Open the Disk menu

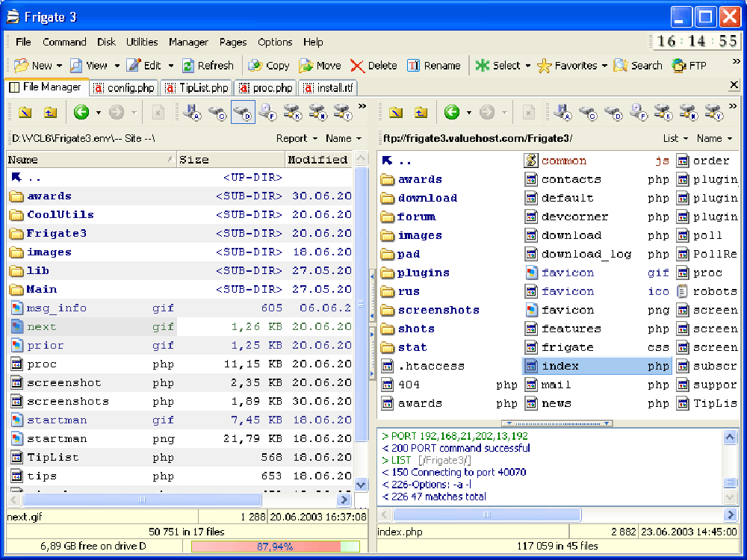click(x=106, y=42)
